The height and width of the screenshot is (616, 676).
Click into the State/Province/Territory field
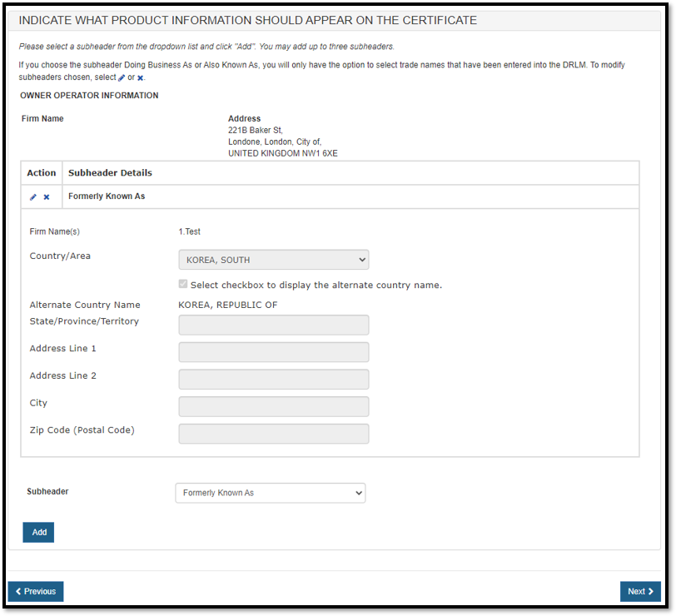[273, 325]
